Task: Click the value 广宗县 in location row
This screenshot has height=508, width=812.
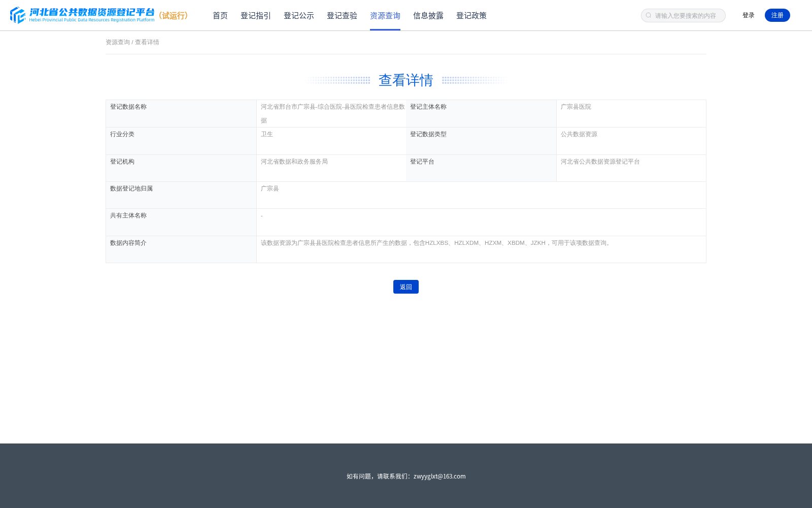Action: click(270, 188)
